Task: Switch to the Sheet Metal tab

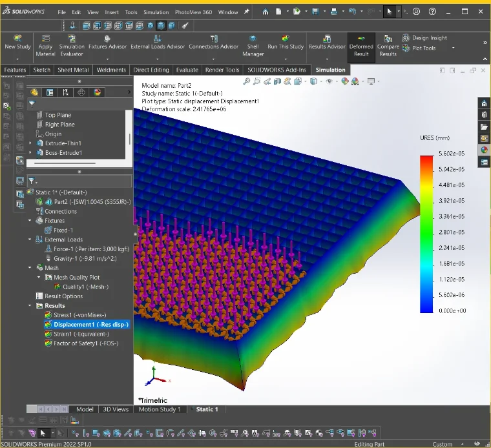Action: coord(73,70)
